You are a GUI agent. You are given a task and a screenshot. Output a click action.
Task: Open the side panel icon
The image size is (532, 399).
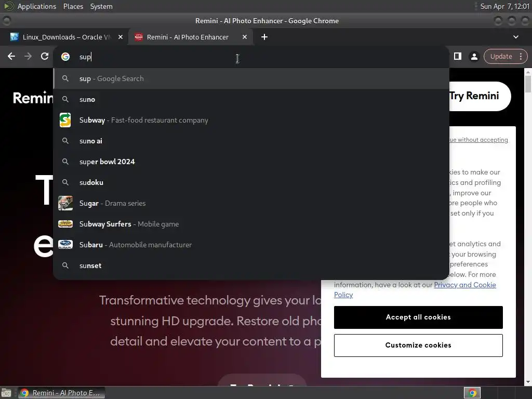pos(457,56)
